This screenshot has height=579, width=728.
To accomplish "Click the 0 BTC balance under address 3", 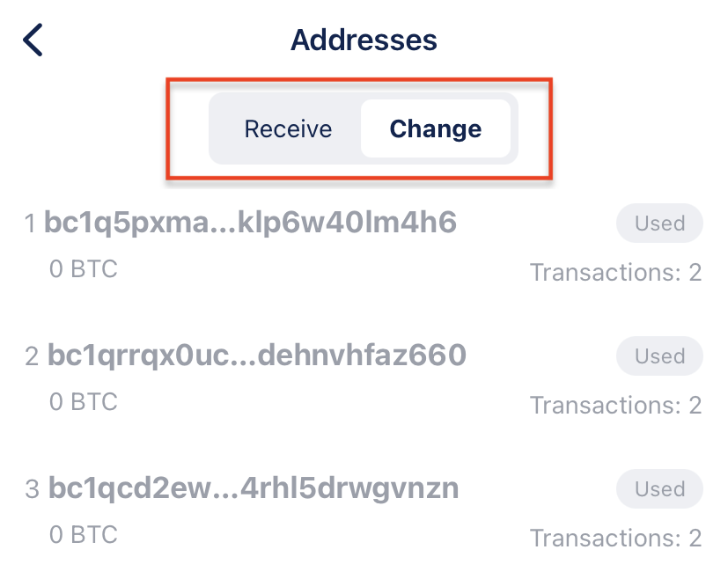I will coord(84,535).
